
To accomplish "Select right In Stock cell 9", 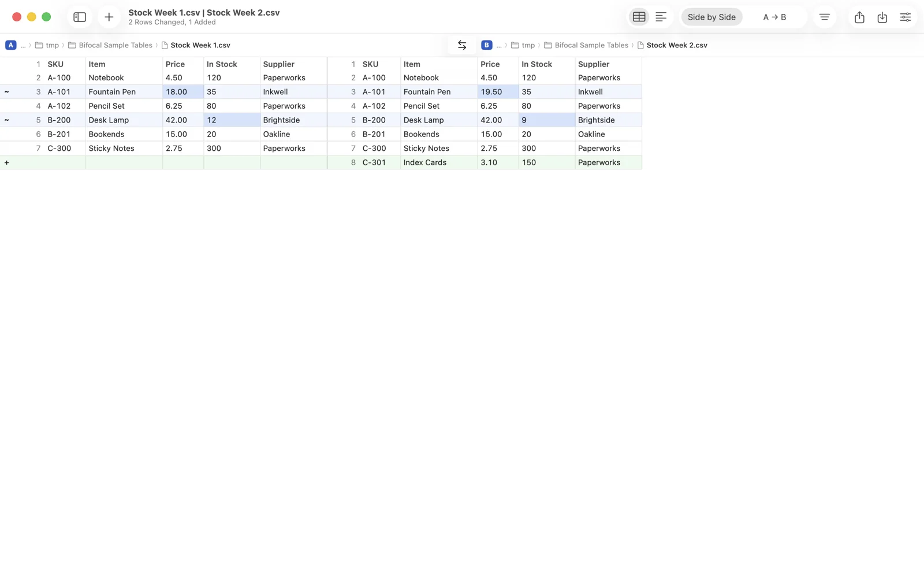I will (546, 120).
